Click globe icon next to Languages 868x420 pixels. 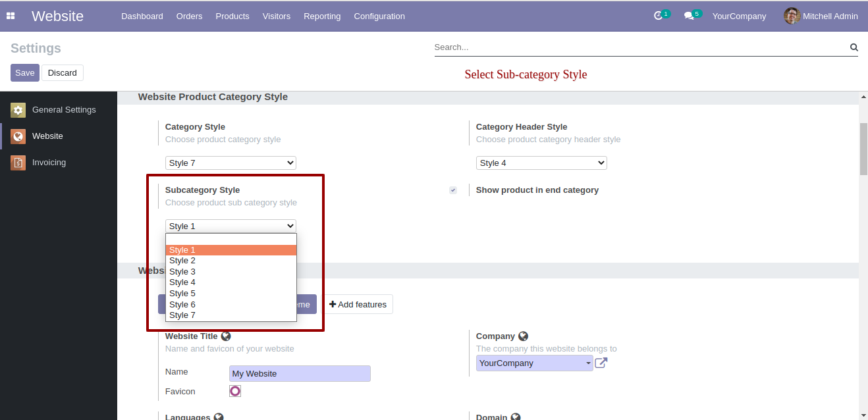pos(219,417)
